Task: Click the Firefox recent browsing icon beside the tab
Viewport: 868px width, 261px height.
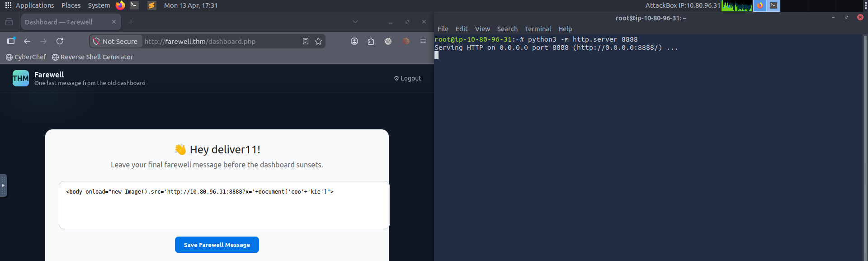Action: point(9,22)
